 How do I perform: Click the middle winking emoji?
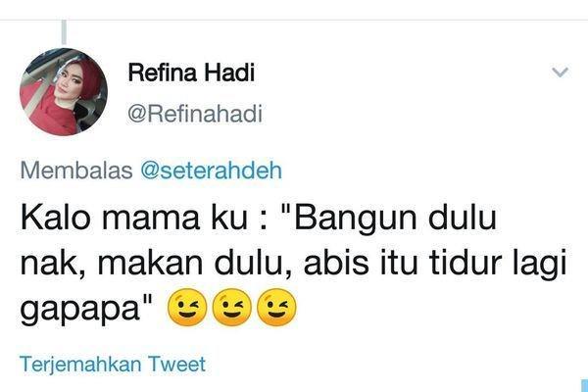pos(231,307)
